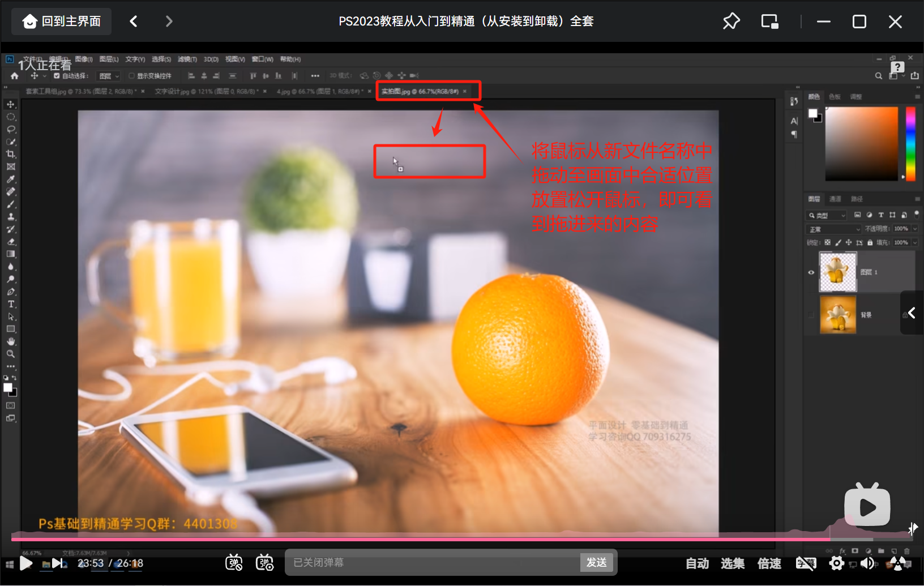
Task: Select the Gradient tool
Action: (11, 254)
